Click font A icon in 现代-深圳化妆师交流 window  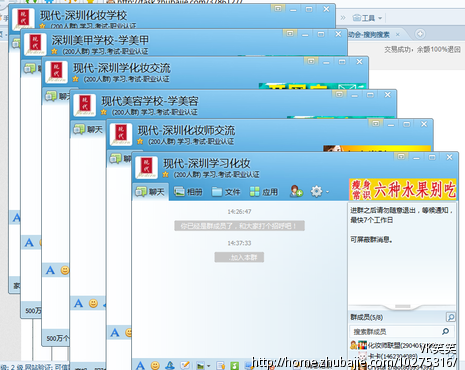coord(115,332)
